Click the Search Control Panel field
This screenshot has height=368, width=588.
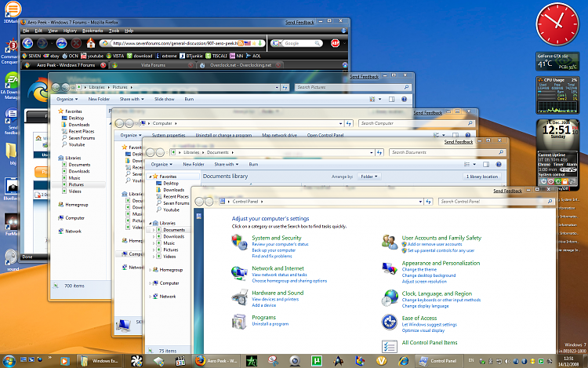(x=496, y=202)
